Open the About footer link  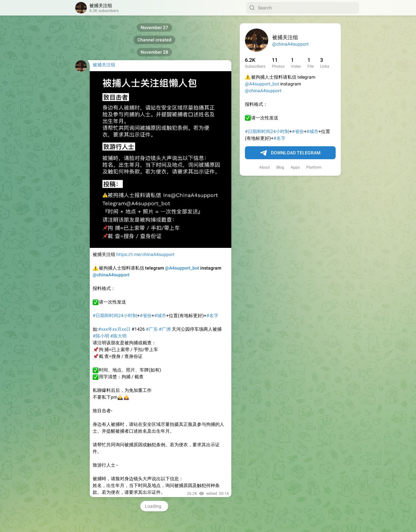pos(264,167)
